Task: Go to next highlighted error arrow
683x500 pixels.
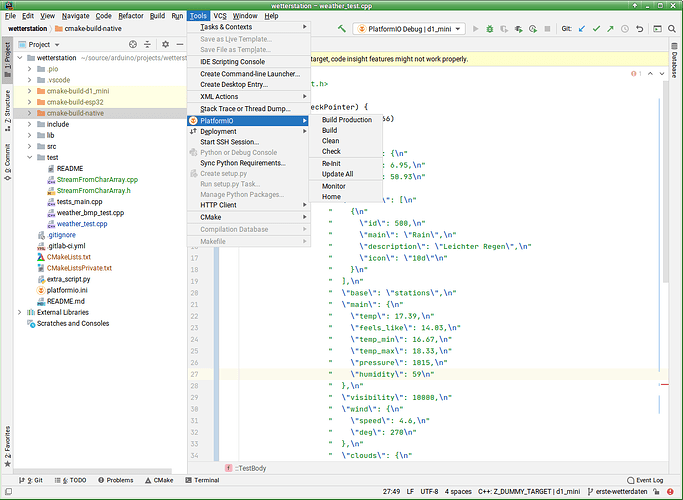Action: (x=662, y=74)
